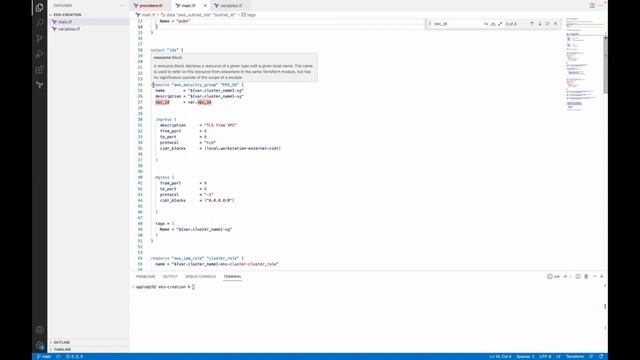Expand replace row in find widget
Screen dimensions: 640x360
click(x=429, y=24)
